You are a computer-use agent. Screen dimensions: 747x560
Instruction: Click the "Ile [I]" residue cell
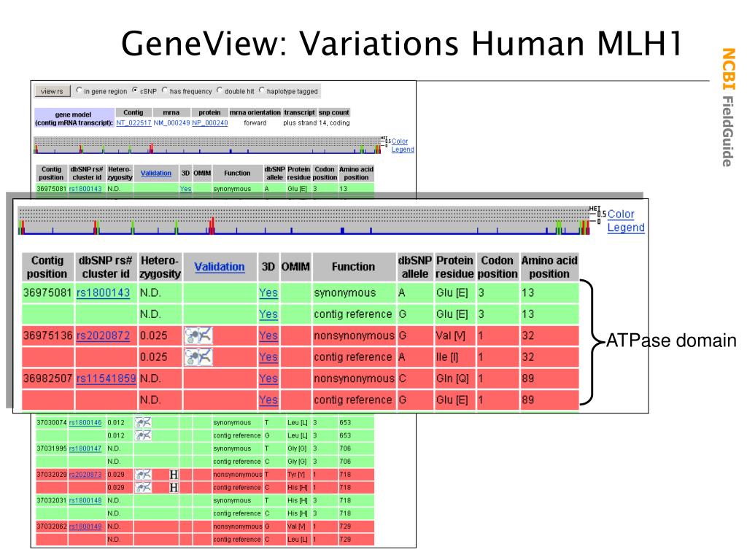454,357
